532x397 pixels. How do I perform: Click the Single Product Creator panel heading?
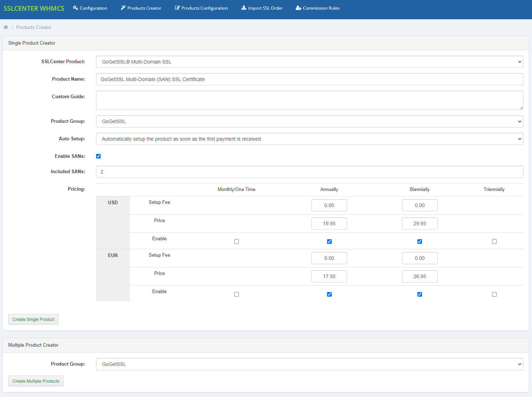pos(32,43)
